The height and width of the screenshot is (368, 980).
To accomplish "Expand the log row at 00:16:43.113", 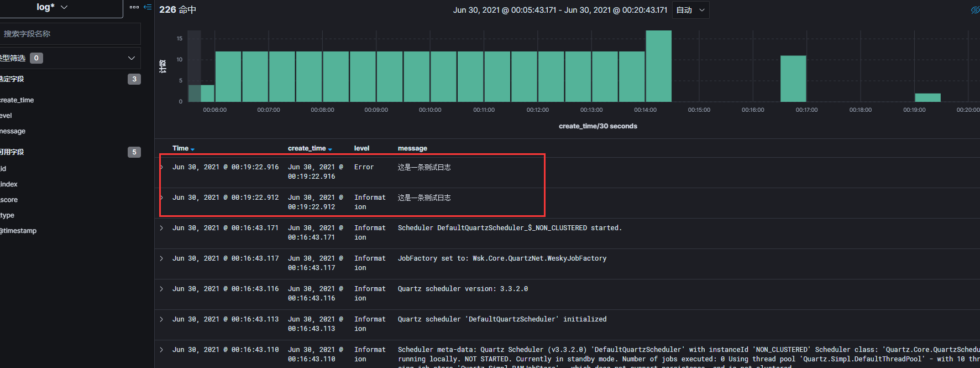I will [161, 319].
